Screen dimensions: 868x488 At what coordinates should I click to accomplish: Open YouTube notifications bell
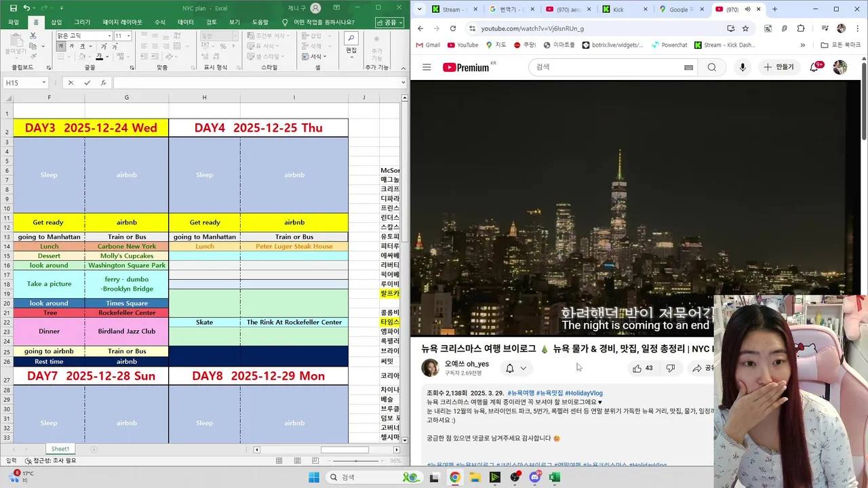(814, 67)
